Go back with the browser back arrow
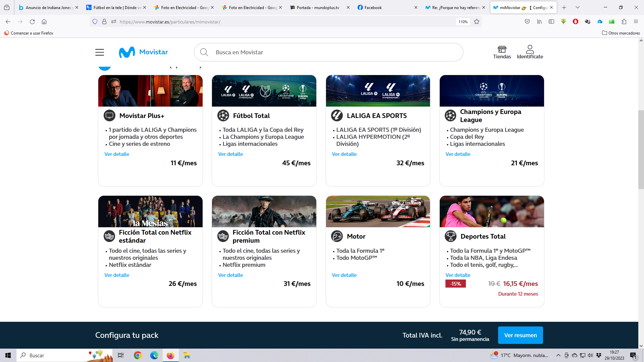 point(8,22)
